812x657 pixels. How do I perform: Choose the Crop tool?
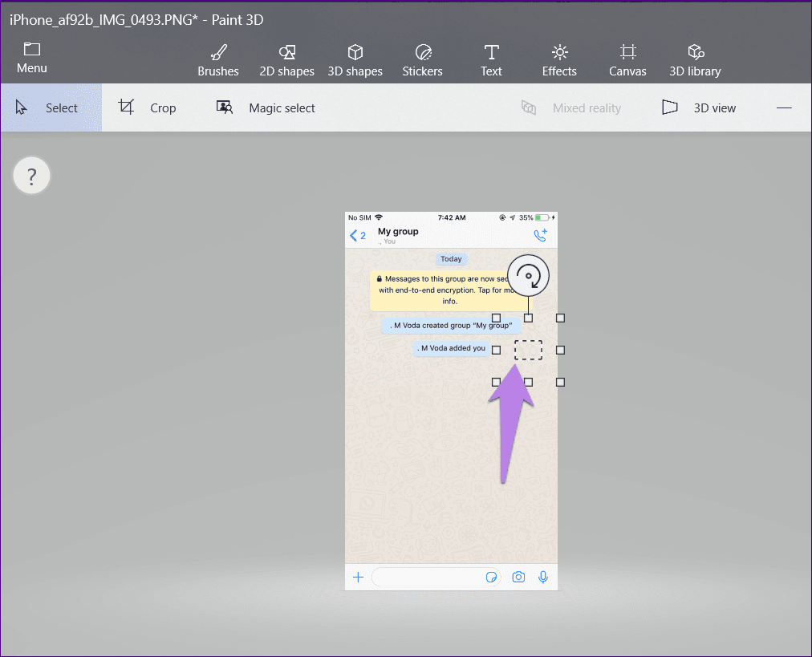(148, 107)
